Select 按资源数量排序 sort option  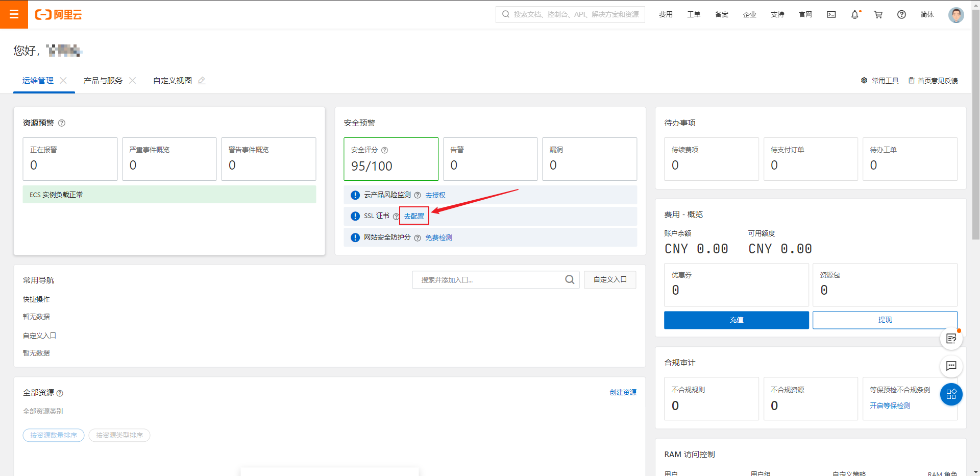[54, 435]
